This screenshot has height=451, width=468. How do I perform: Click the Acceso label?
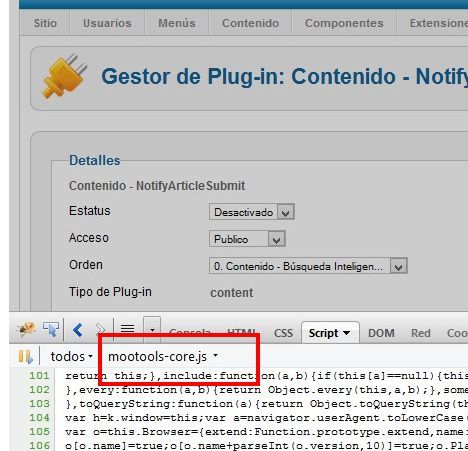tap(89, 238)
